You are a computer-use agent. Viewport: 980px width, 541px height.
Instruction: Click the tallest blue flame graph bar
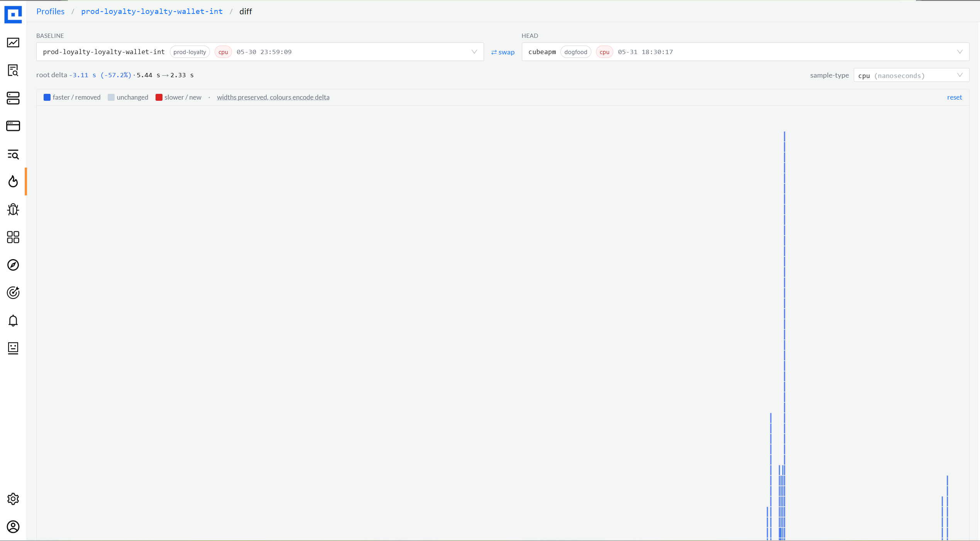784,335
